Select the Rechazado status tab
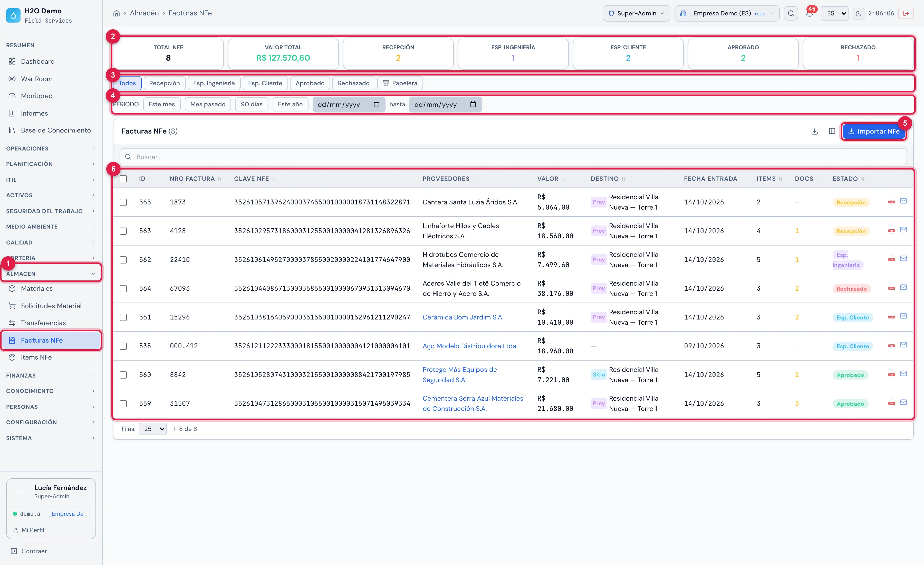Viewport: 924px width, 565px height. tap(353, 83)
